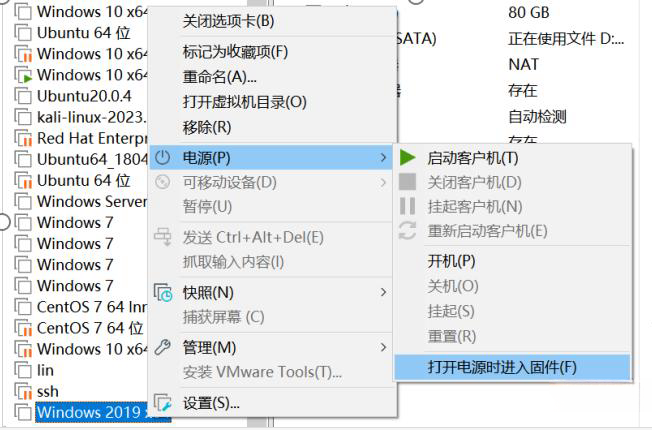Select 标记为收藏项(F)

click(235, 52)
